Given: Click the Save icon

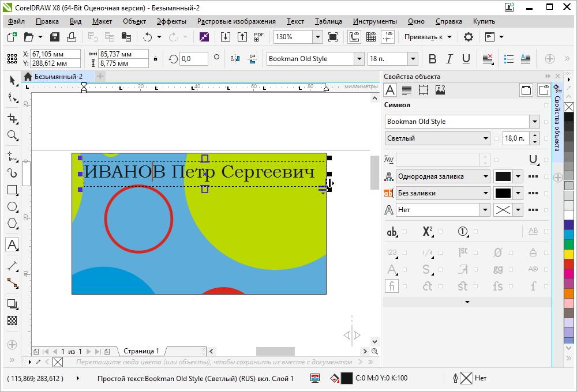Looking at the screenshot, I should pos(55,37).
